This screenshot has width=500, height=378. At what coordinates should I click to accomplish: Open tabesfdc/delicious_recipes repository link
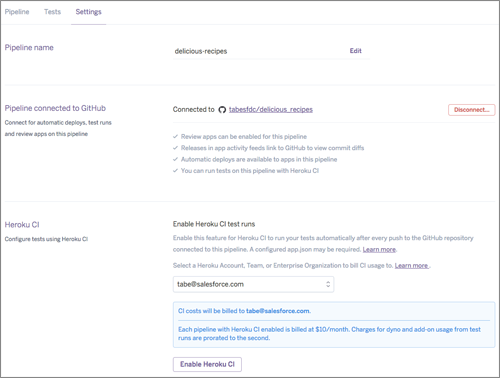tap(271, 109)
